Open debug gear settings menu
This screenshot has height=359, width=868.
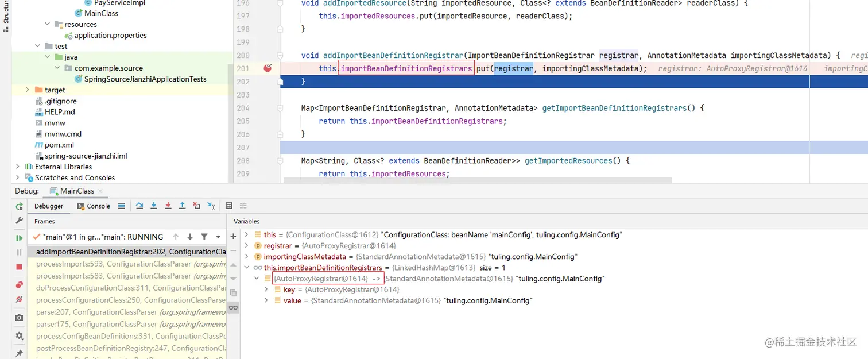(20, 336)
